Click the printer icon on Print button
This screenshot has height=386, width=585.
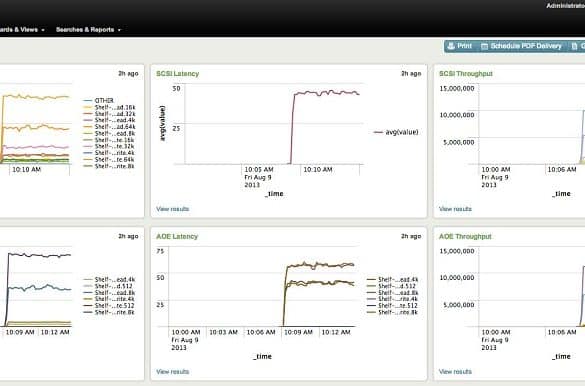(x=451, y=46)
